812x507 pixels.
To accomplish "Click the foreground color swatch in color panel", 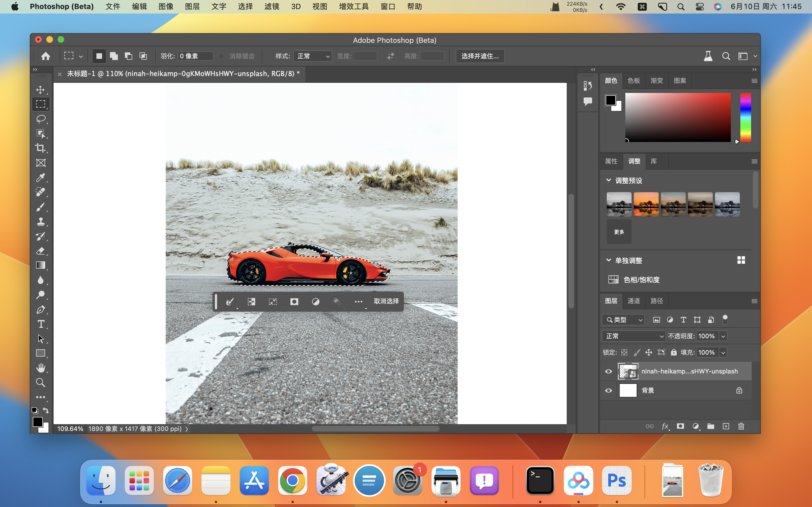I will (610, 100).
